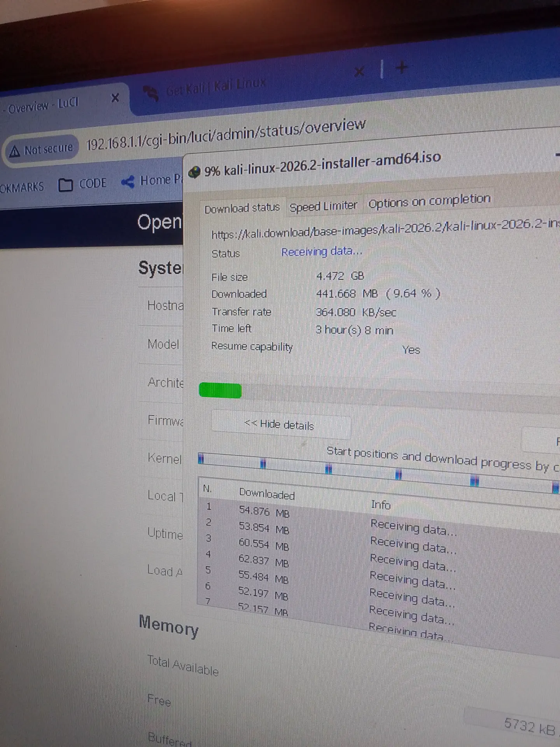The width and height of the screenshot is (560, 747).
Task: Click the transfer rate 364.080 KB/sec
Action: tap(356, 312)
